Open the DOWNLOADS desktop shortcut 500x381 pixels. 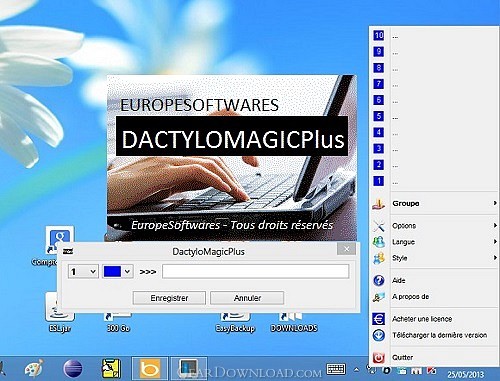pyautogui.click(x=294, y=322)
